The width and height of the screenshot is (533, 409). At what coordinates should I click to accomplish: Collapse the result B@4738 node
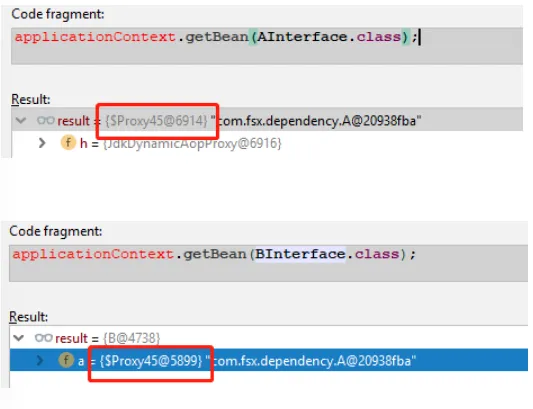[x=18, y=338]
